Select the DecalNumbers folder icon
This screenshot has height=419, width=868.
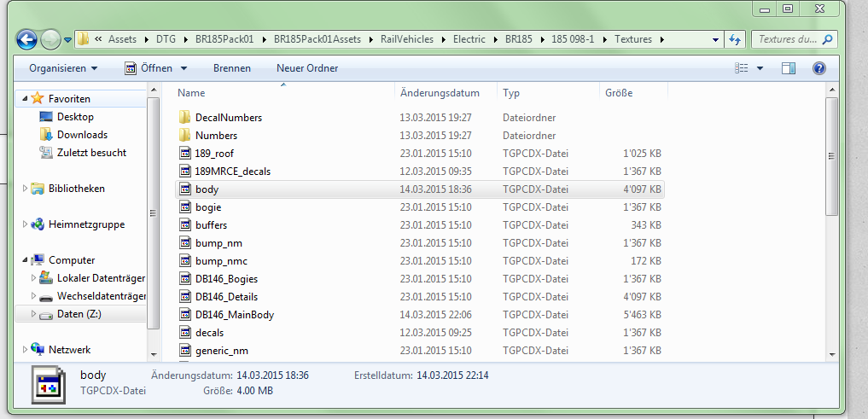pyautogui.click(x=185, y=118)
